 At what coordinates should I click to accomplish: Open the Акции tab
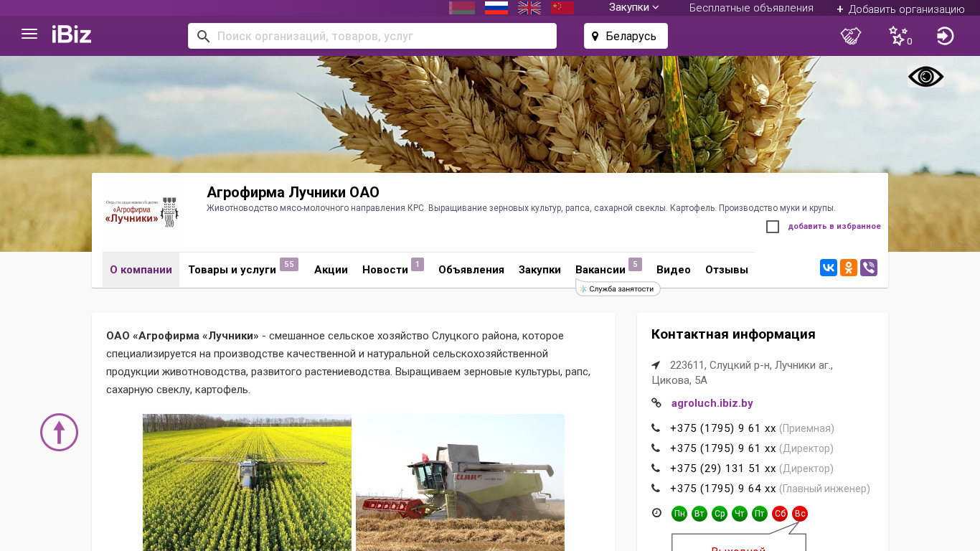331,270
